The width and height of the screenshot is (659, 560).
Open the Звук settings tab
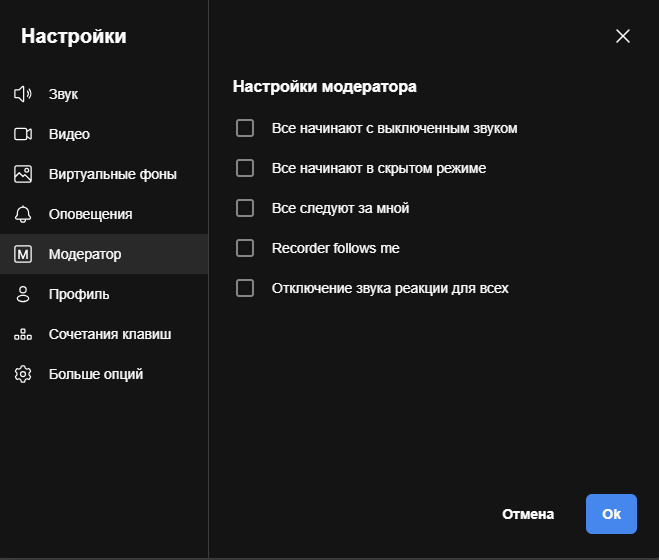point(104,94)
